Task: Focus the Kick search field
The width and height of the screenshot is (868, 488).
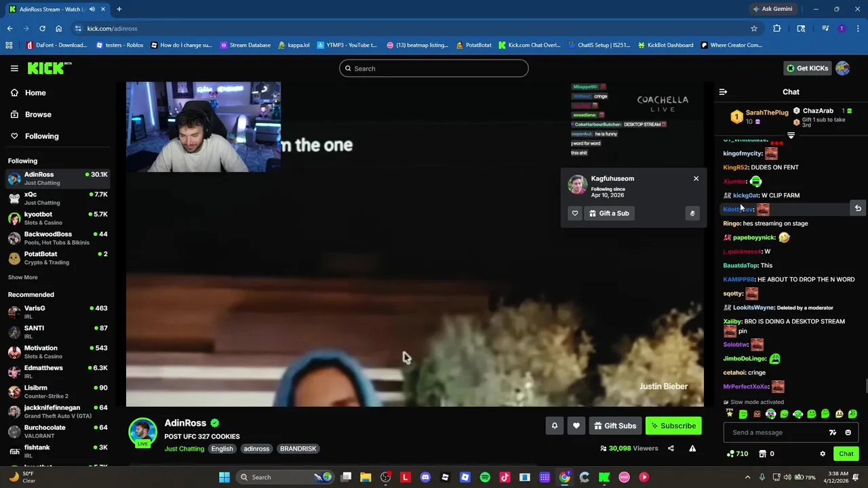Action: [x=434, y=68]
